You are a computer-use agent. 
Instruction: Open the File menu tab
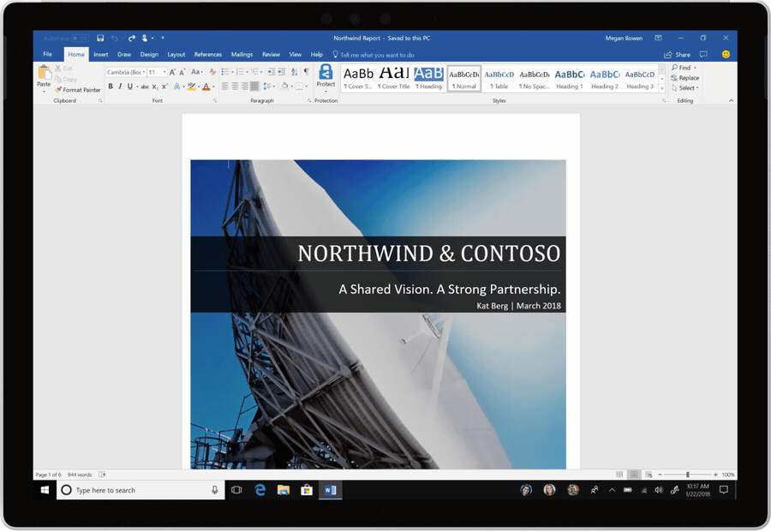point(48,54)
